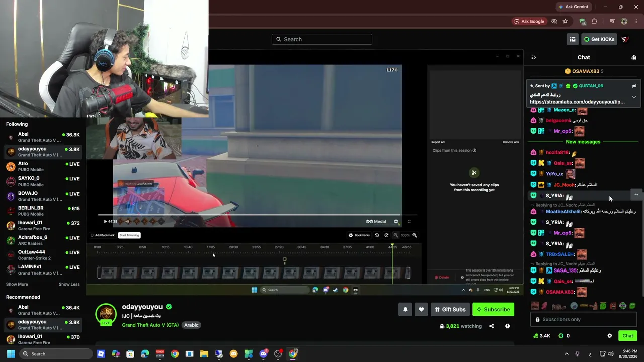Open the odayyouyou channel avatar
This screenshot has height=362, width=644.
click(x=106, y=314)
